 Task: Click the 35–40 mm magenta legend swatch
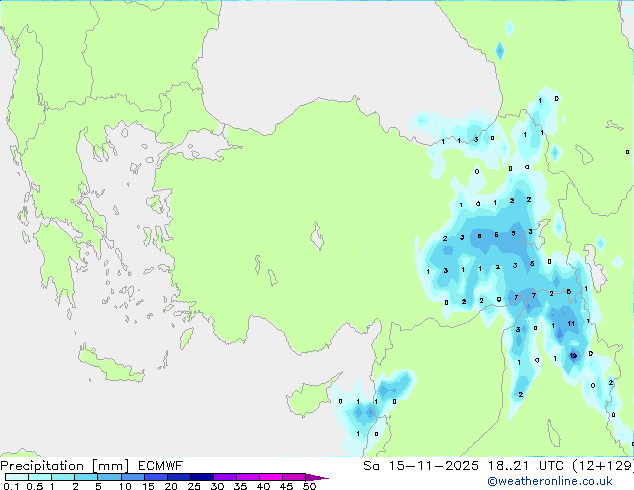click(x=247, y=477)
